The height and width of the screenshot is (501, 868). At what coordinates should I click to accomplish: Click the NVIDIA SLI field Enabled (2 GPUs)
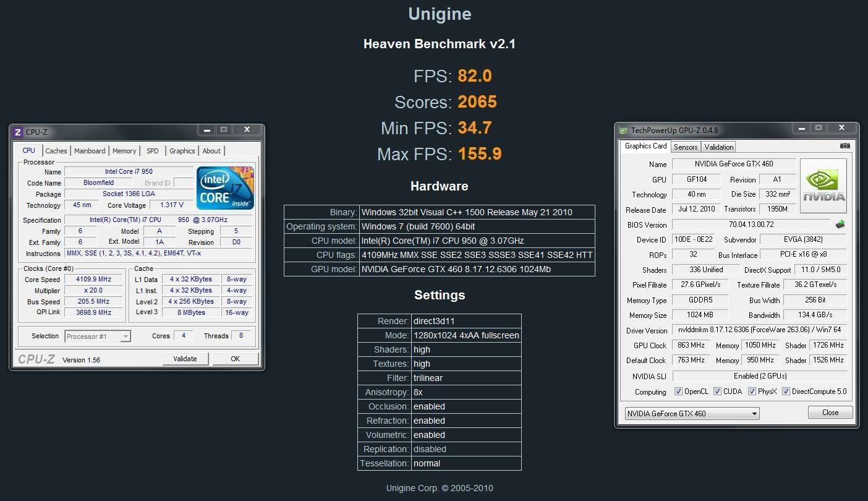760,376
